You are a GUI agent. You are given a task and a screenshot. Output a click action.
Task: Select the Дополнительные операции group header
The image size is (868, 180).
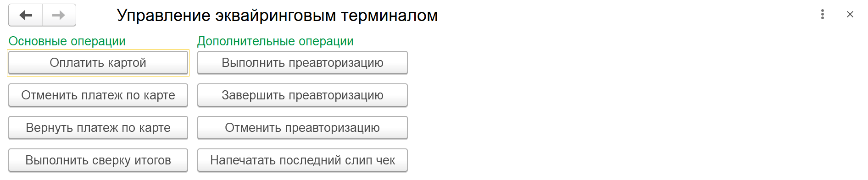(275, 41)
